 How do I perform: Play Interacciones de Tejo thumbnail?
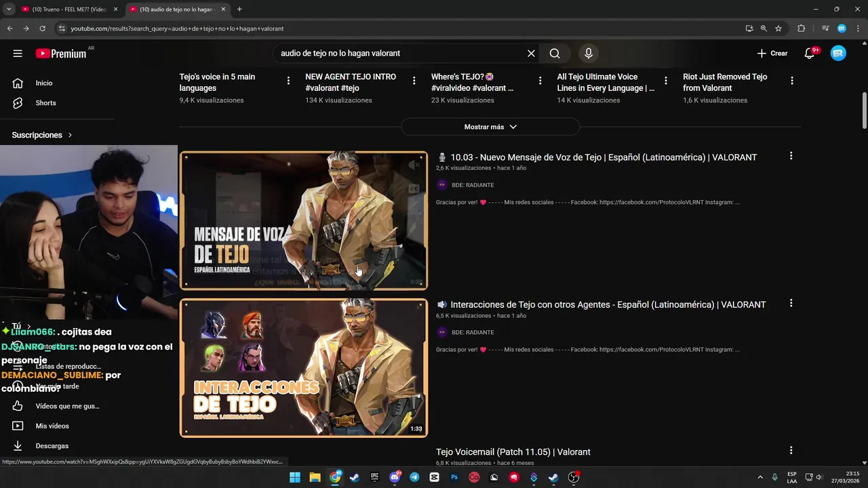(304, 368)
